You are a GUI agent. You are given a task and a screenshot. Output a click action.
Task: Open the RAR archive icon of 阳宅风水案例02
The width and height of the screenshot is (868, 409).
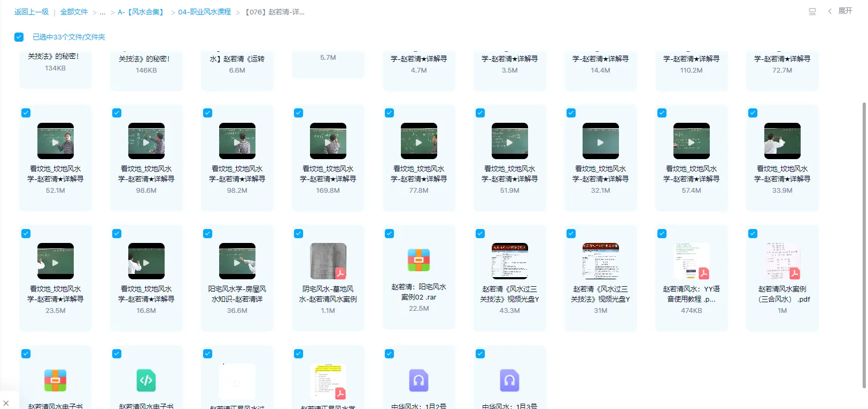tap(419, 260)
